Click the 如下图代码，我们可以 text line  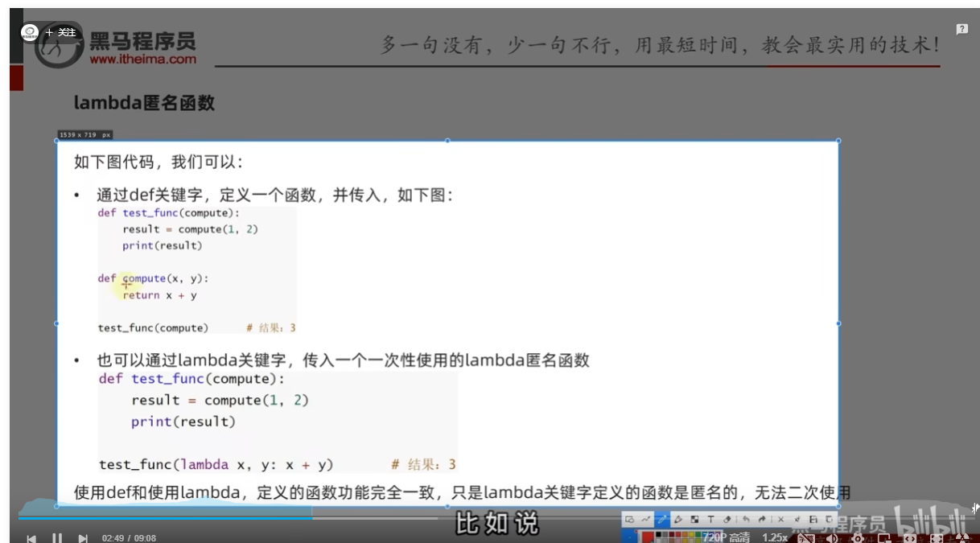point(159,162)
